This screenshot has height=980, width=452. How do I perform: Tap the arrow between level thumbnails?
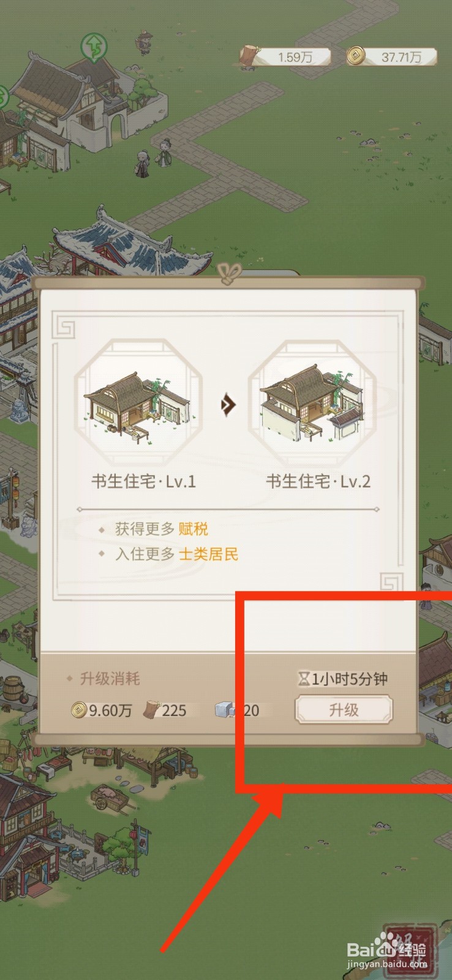(228, 404)
